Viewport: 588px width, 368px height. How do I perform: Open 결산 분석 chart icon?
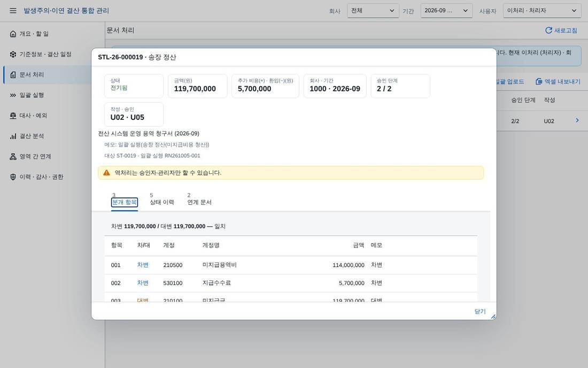point(13,136)
